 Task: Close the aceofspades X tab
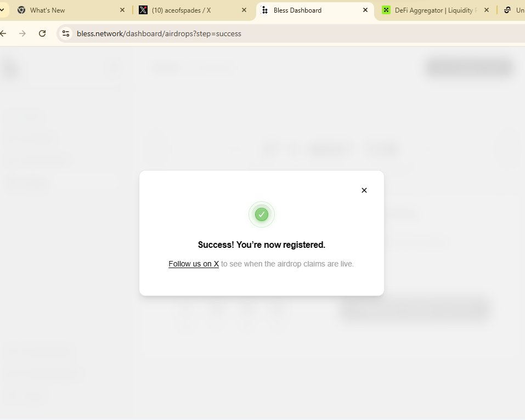tap(244, 10)
